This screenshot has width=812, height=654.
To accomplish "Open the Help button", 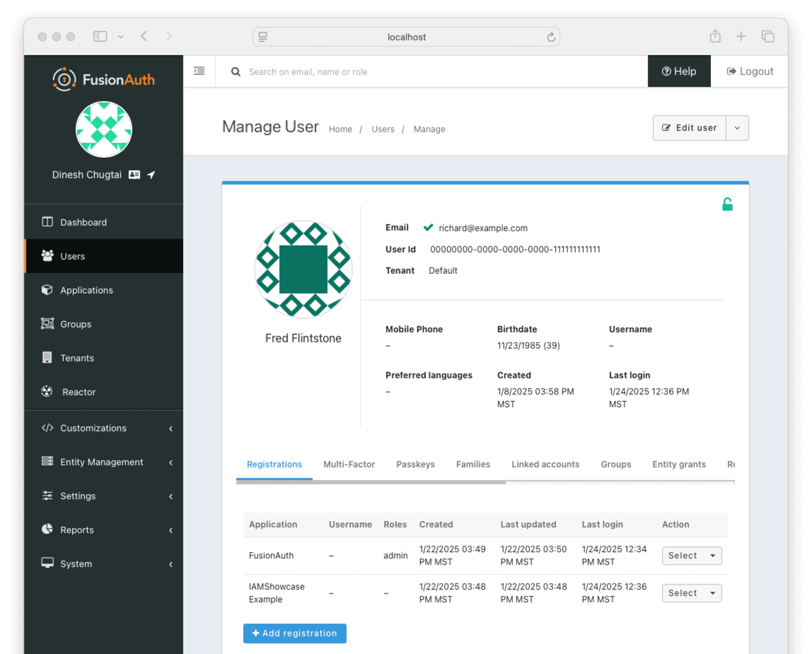I will point(679,72).
